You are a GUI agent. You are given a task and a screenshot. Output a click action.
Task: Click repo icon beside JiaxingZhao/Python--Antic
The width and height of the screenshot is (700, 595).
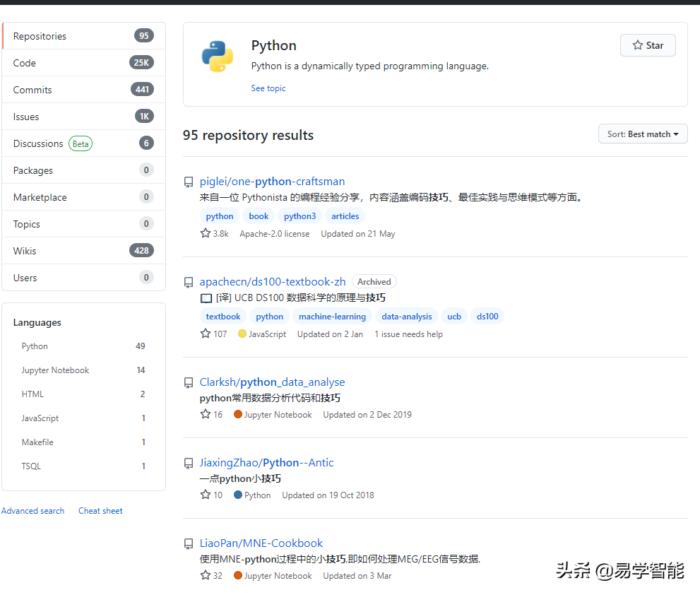point(189,464)
